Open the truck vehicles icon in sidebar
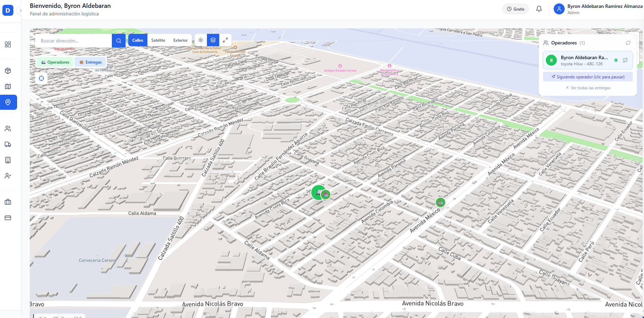Image resolution: width=644 pixels, height=318 pixels. click(8, 144)
